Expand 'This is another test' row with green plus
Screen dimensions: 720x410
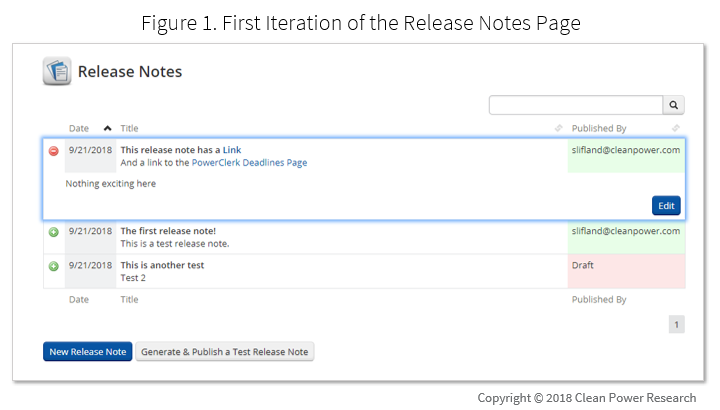(x=54, y=266)
